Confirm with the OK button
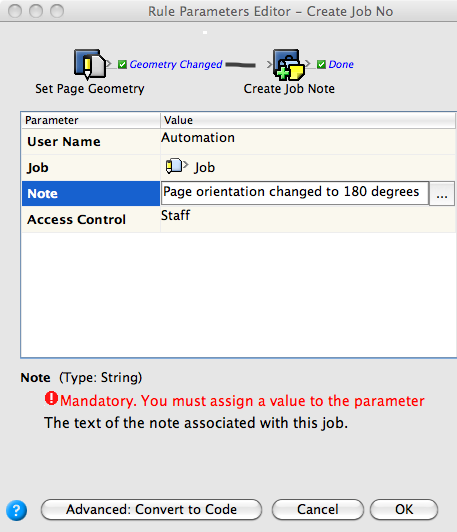The height and width of the screenshot is (532, 457). pyautogui.click(x=404, y=509)
